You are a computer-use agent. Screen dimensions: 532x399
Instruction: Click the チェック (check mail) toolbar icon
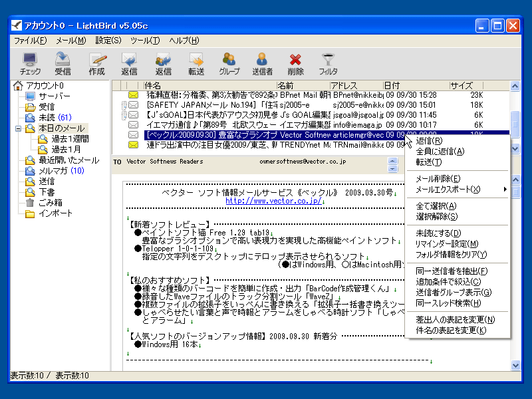(30, 64)
